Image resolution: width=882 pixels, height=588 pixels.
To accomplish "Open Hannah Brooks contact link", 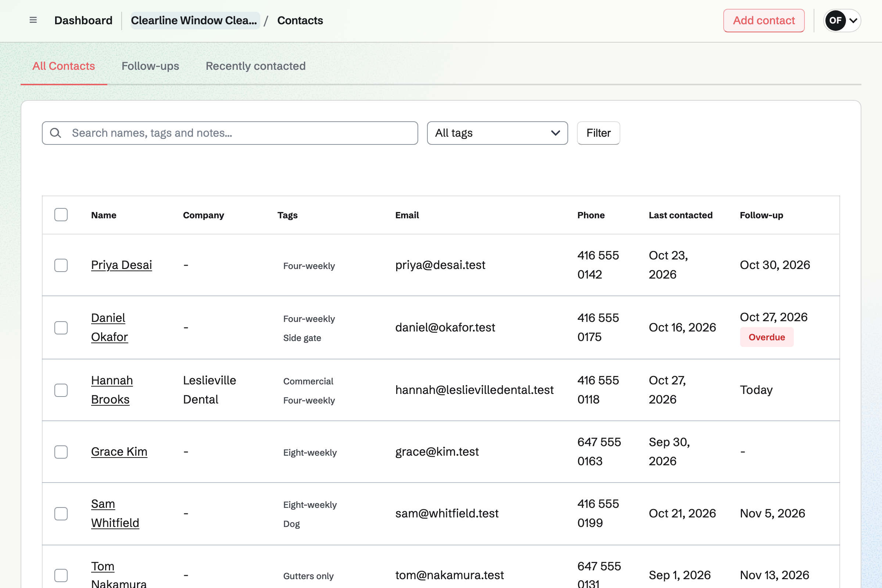I will point(112,390).
